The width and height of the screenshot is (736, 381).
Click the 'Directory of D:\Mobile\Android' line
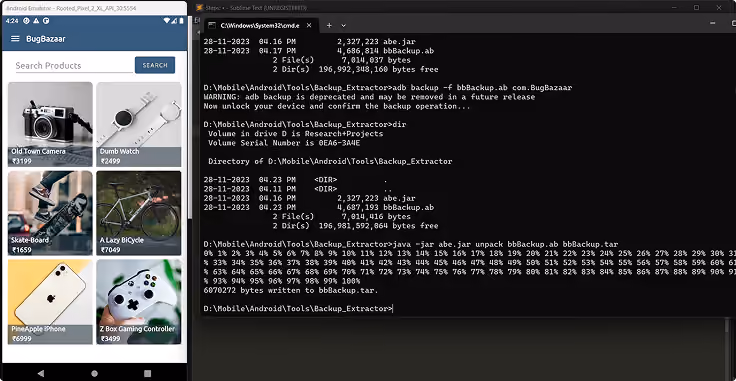tap(330, 161)
